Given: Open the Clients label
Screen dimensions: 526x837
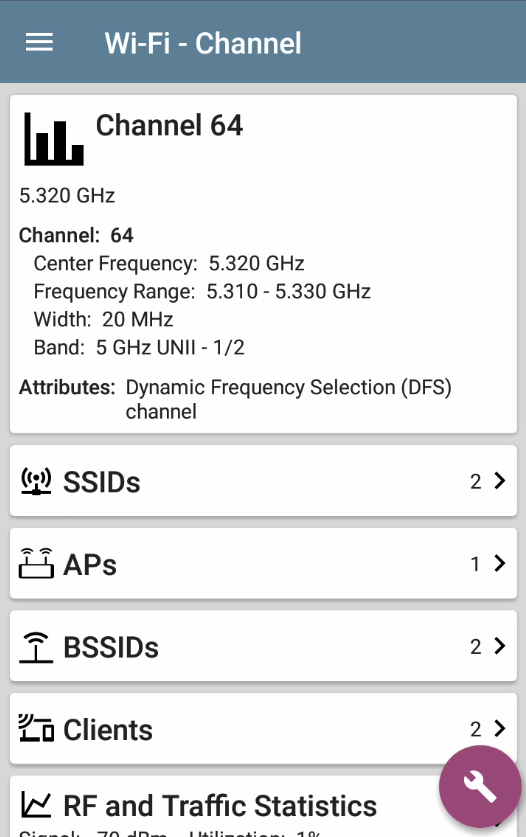Looking at the screenshot, I should click(107, 730).
